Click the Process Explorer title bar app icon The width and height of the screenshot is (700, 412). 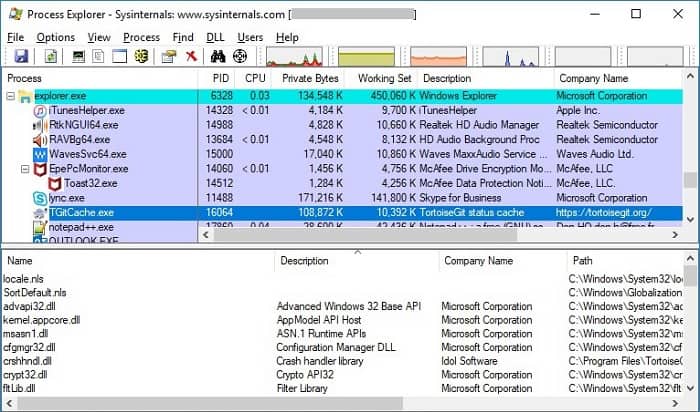(15, 14)
